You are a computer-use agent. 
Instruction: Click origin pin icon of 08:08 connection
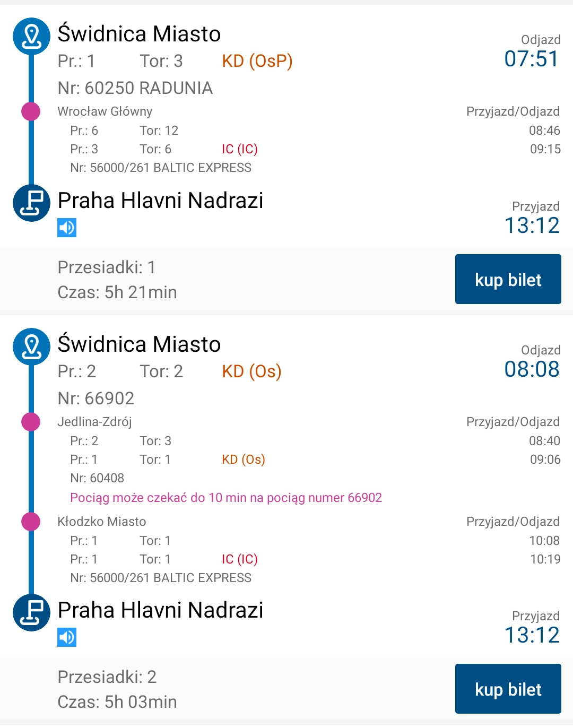pos(31,346)
